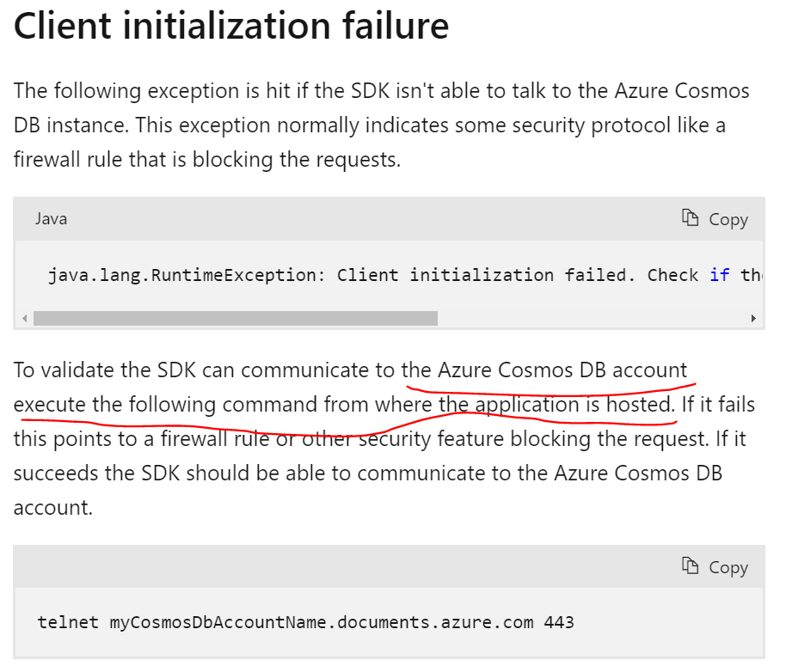Click the Java language label on the code block
This screenshot has height=672, width=786.
(51, 218)
